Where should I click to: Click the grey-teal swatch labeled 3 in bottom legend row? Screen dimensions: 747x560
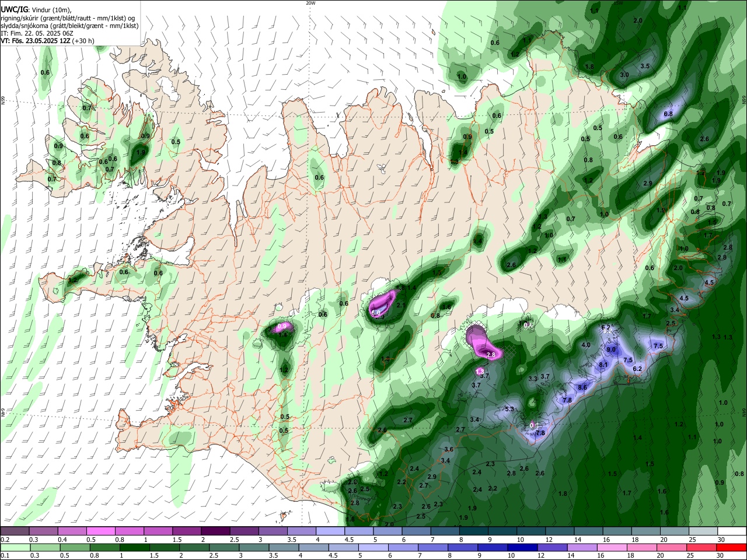[x=254, y=547]
